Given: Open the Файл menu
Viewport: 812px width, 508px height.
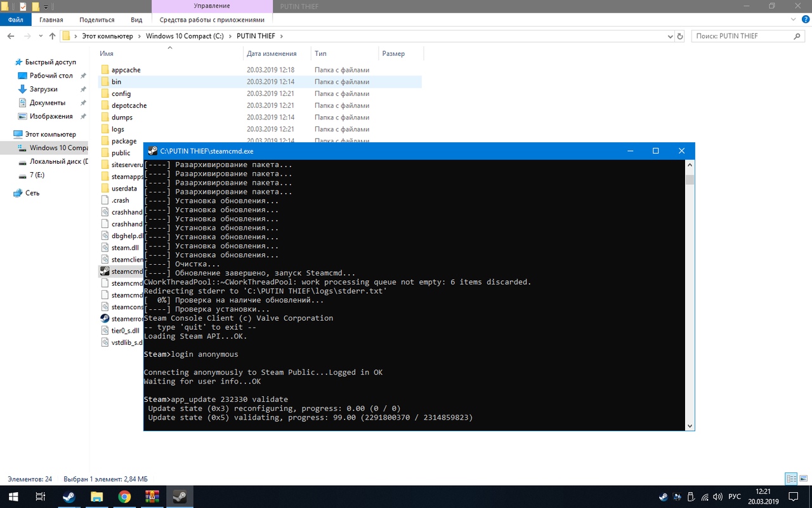Looking at the screenshot, I should pos(16,20).
